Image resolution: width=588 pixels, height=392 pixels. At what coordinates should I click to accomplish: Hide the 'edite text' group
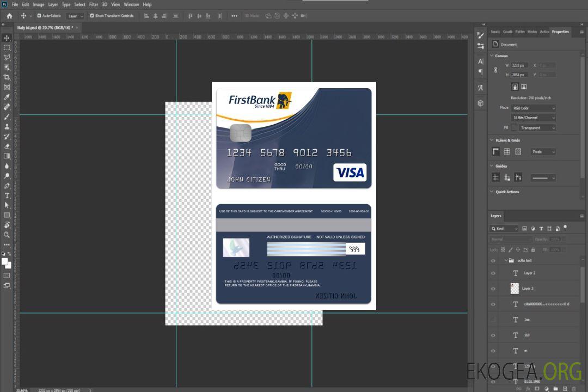(493, 261)
